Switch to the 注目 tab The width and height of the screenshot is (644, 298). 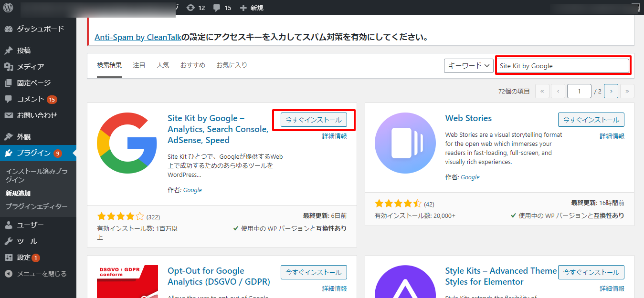pyautogui.click(x=139, y=65)
